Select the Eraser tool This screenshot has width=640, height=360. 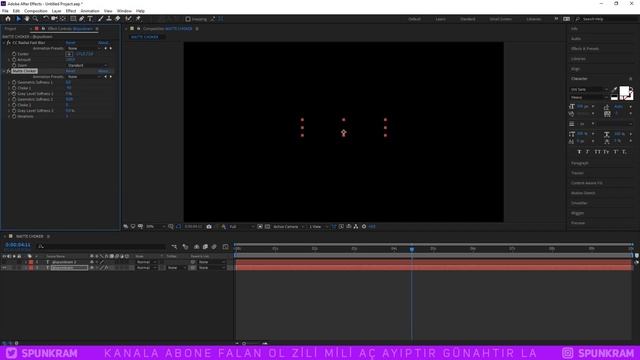pyautogui.click(x=118, y=19)
